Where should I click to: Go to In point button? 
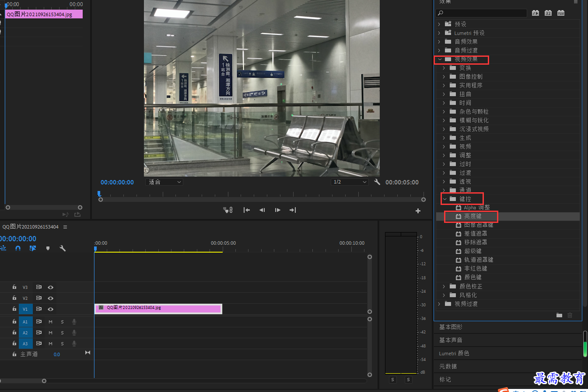(x=247, y=210)
